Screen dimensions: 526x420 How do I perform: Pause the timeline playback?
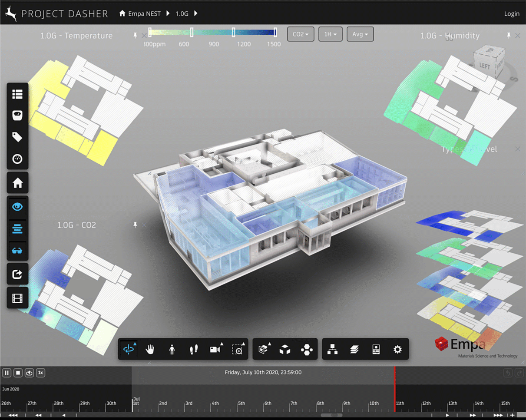coord(7,373)
